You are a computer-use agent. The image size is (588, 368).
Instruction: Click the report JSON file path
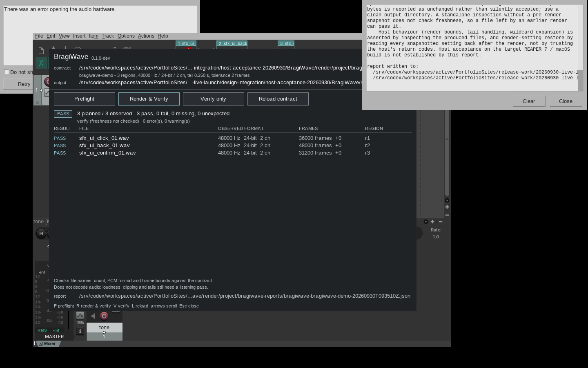pyautogui.click(x=245, y=296)
